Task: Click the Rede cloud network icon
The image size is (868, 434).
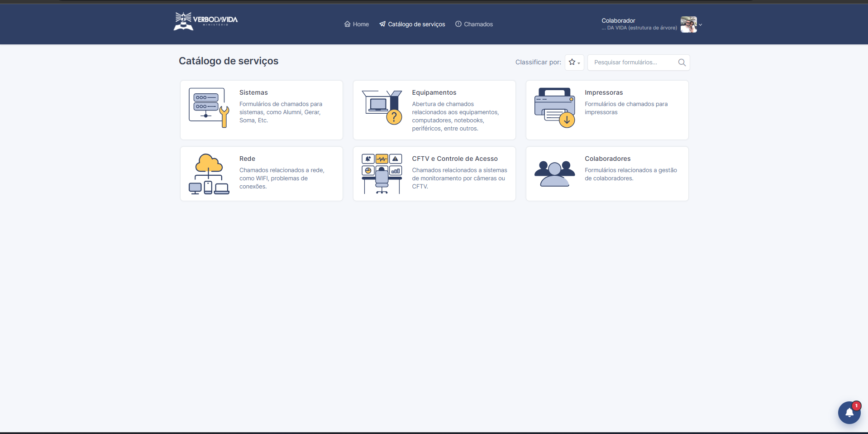Action: point(209,174)
